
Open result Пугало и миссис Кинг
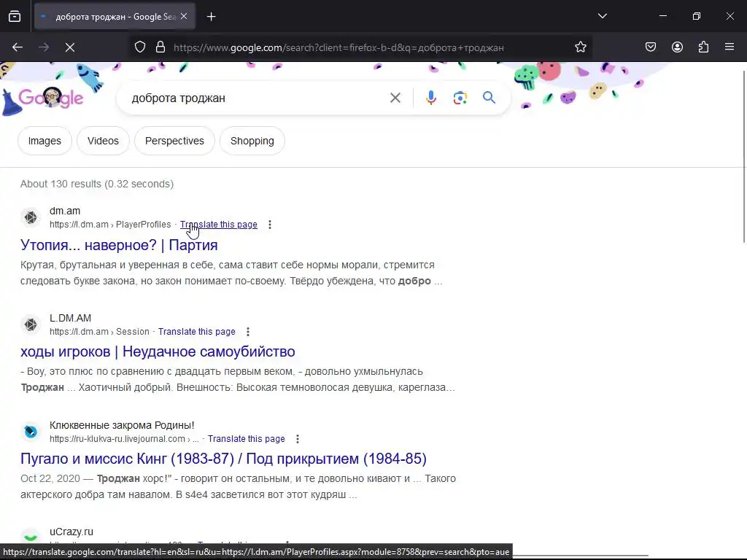[x=223, y=459]
